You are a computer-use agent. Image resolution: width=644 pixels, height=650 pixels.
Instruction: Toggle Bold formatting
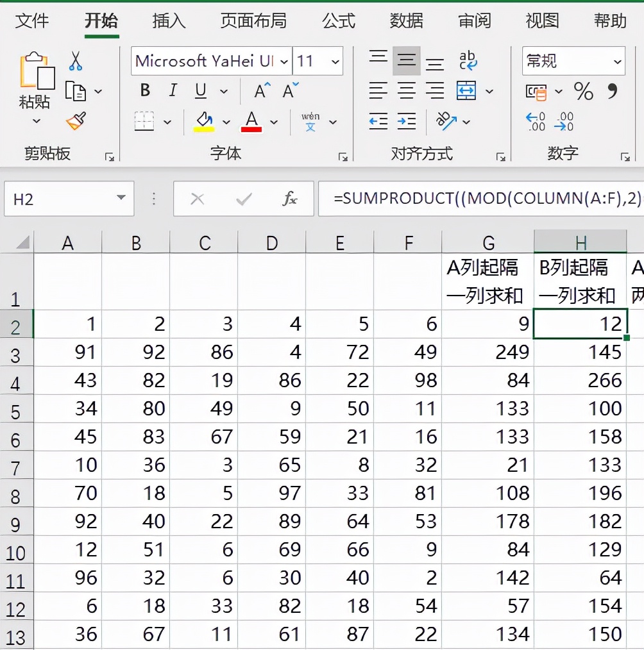(x=145, y=90)
